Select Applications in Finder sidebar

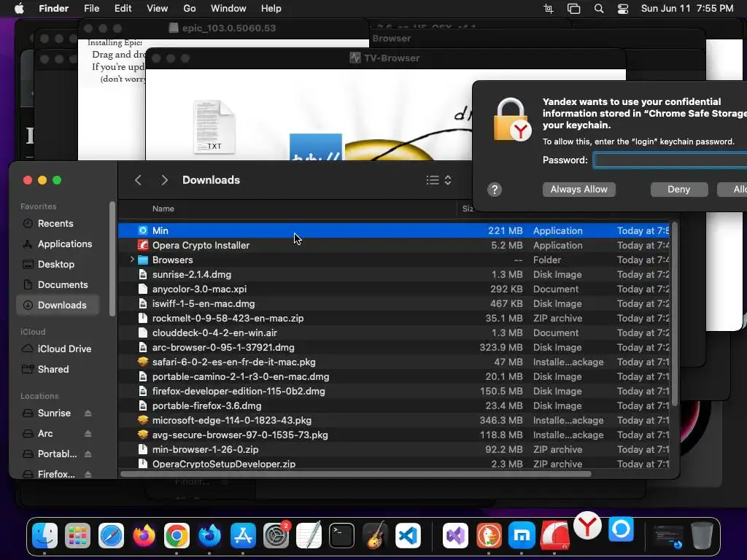pos(58,244)
